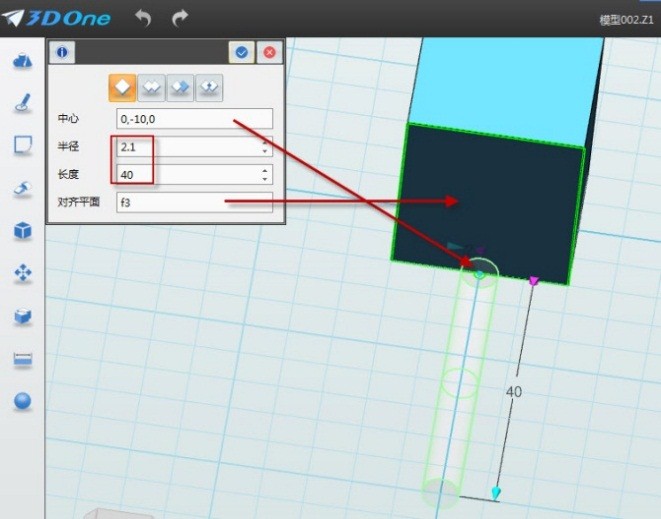The width and height of the screenshot is (661, 519).
Task: Click the redo arrow in title bar
Action: [180, 18]
